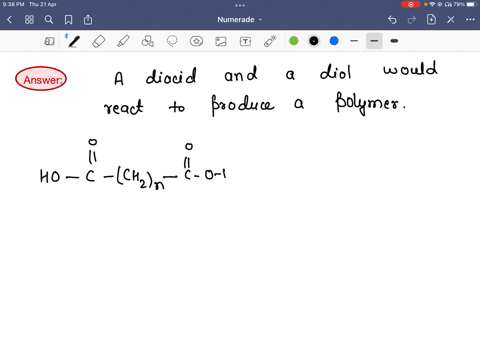
Task: Redo the last undone stroke
Action: coord(412,20)
